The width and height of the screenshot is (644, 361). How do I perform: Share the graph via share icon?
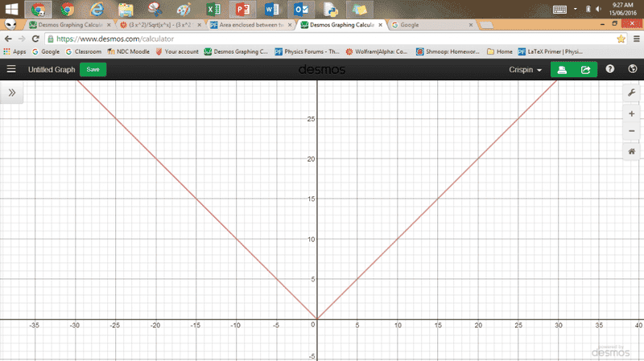point(585,69)
